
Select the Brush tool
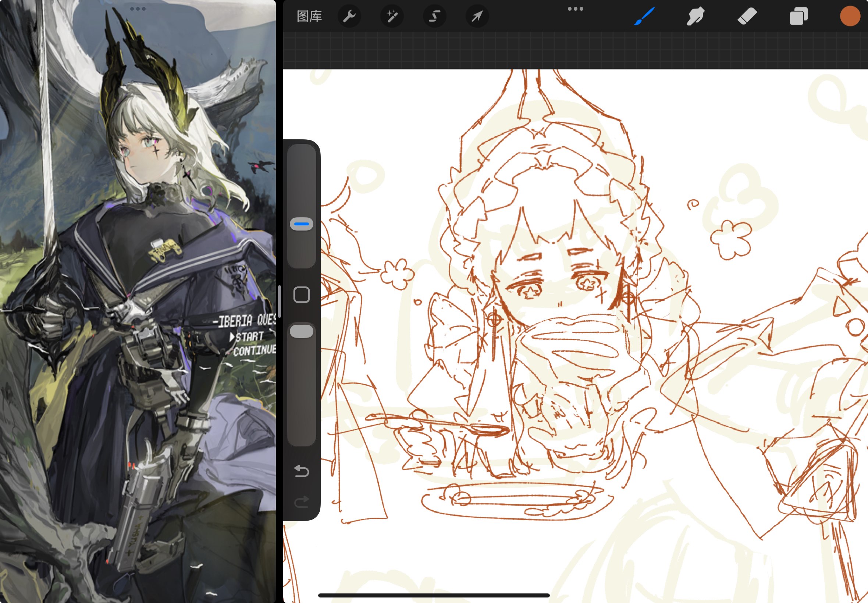[x=644, y=16]
